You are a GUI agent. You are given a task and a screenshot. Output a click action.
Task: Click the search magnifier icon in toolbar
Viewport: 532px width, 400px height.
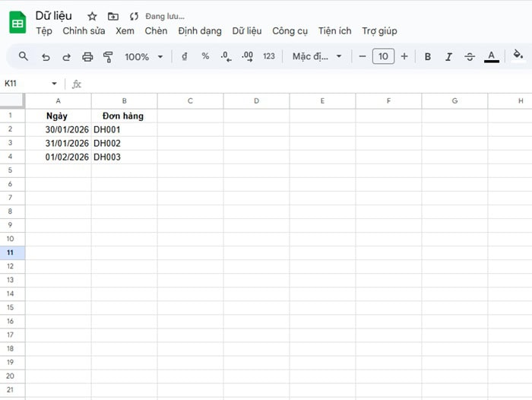tap(23, 56)
